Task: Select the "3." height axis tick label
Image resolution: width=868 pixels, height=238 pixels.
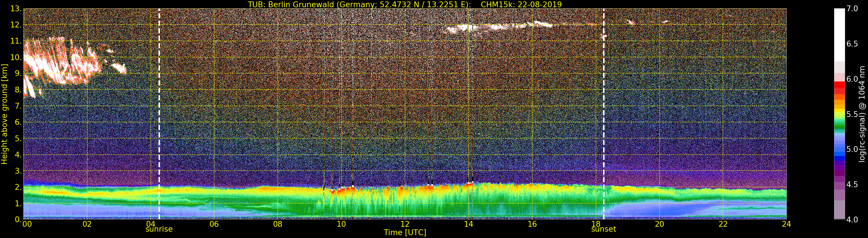Action: (x=18, y=171)
